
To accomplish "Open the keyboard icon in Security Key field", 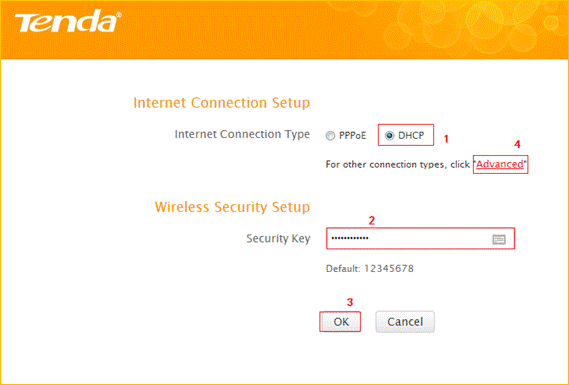I will (x=499, y=239).
